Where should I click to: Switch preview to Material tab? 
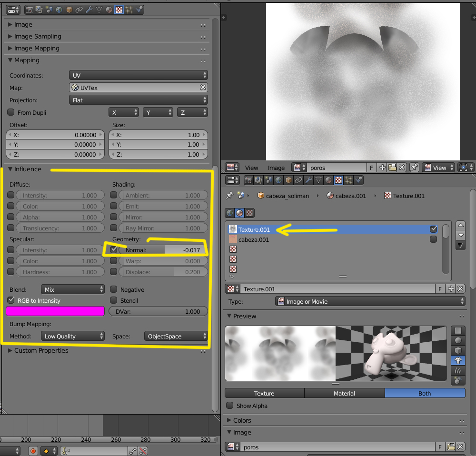tap(344, 393)
